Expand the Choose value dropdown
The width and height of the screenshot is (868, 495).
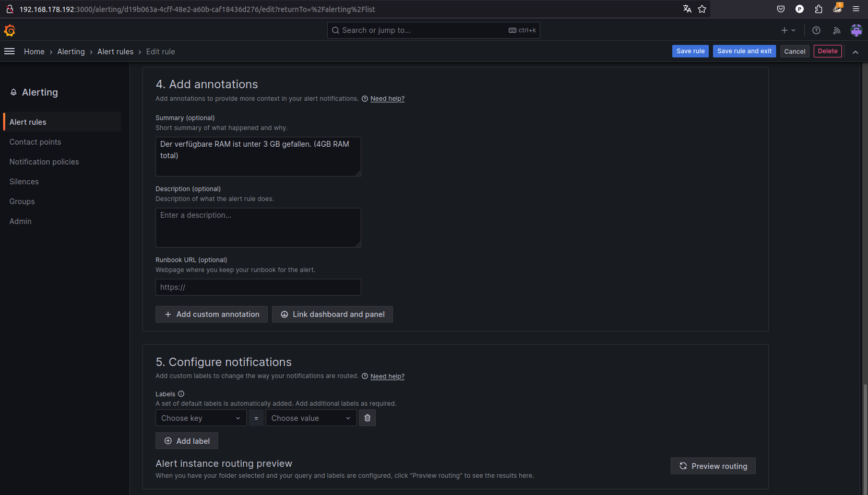(x=311, y=418)
